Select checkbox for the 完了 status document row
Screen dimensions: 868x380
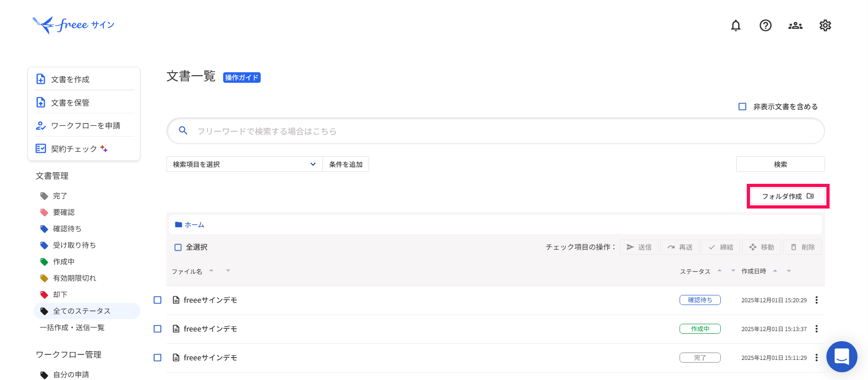tap(157, 358)
